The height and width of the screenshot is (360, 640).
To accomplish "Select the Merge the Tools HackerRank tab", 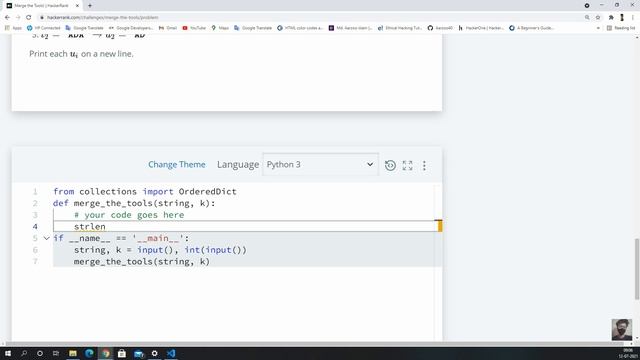I will click(x=41, y=6).
